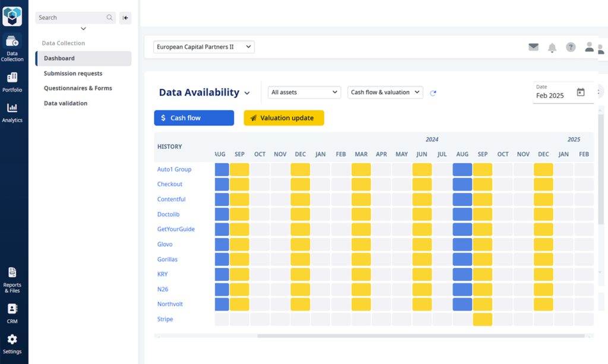Open notifications via the bell icon
This screenshot has height=364, width=608.
click(552, 46)
